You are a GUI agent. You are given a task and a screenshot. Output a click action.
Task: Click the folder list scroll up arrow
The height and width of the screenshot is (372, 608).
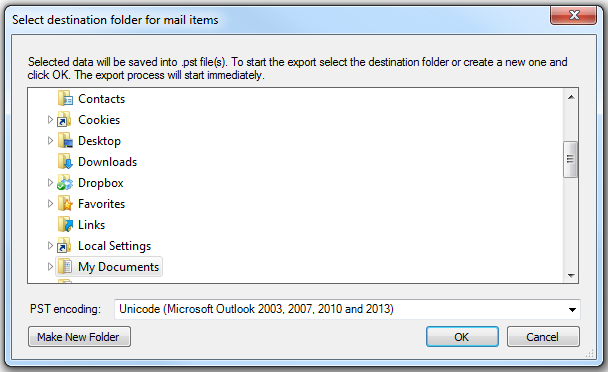571,97
